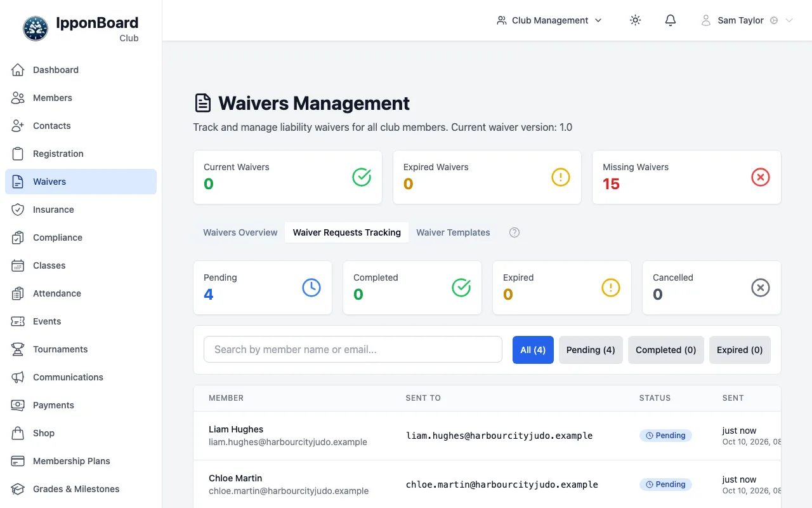Open Registration via its clipboard icon
812x508 pixels.
click(x=18, y=154)
